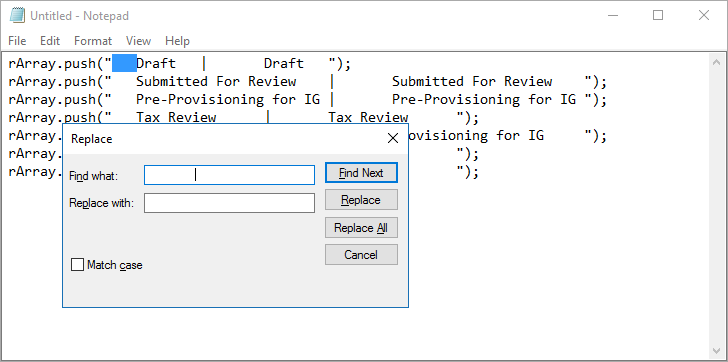Click 'rArray.push(' on the first line
The image size is (728, 362).
pos(56,63)
